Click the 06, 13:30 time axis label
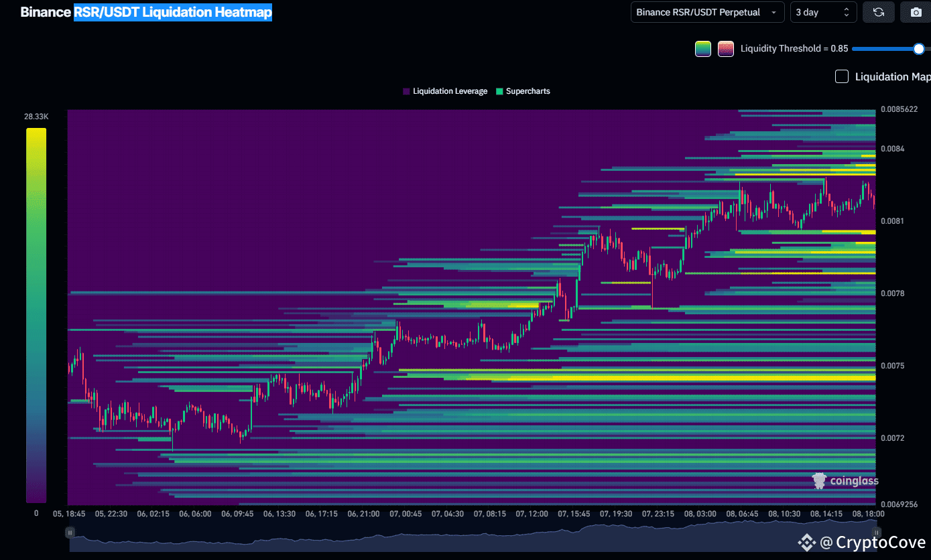931x560 pixels. click(279, 514)
